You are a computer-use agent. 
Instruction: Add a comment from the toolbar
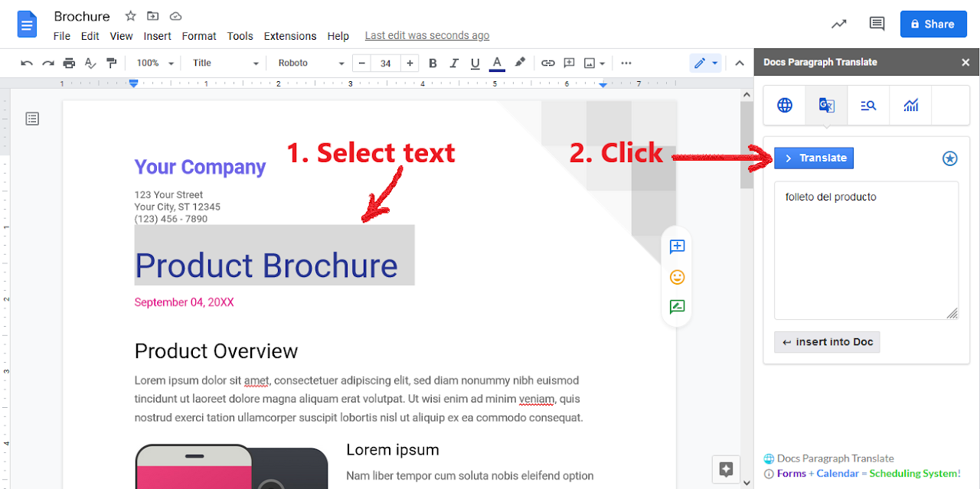point(570,63)
